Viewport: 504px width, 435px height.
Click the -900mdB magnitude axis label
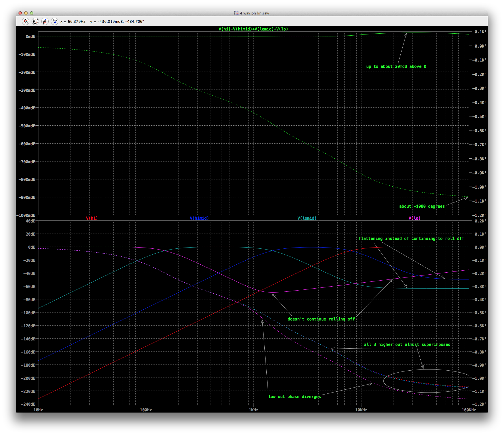tap(27, 197)
